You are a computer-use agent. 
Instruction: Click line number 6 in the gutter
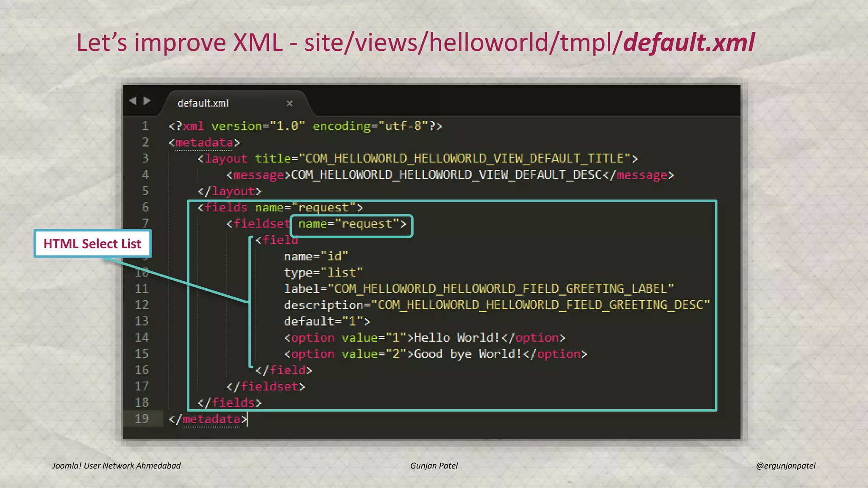pyautogui.click(x=145, y=207)
